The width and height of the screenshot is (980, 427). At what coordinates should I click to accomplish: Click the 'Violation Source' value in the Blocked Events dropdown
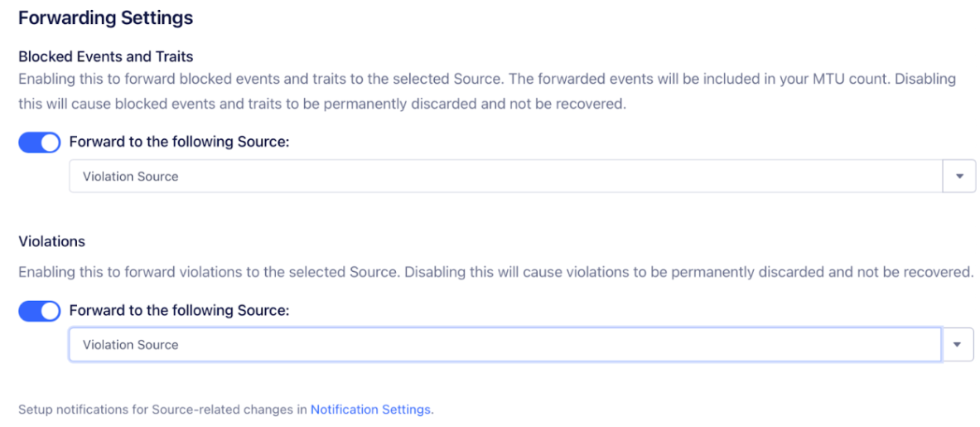(130, 176)
